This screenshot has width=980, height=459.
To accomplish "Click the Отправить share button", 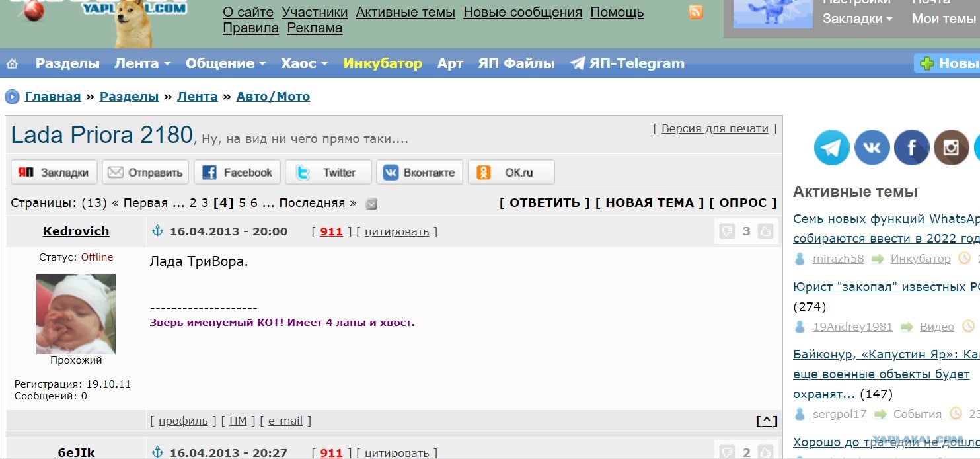I will (145, 172).
